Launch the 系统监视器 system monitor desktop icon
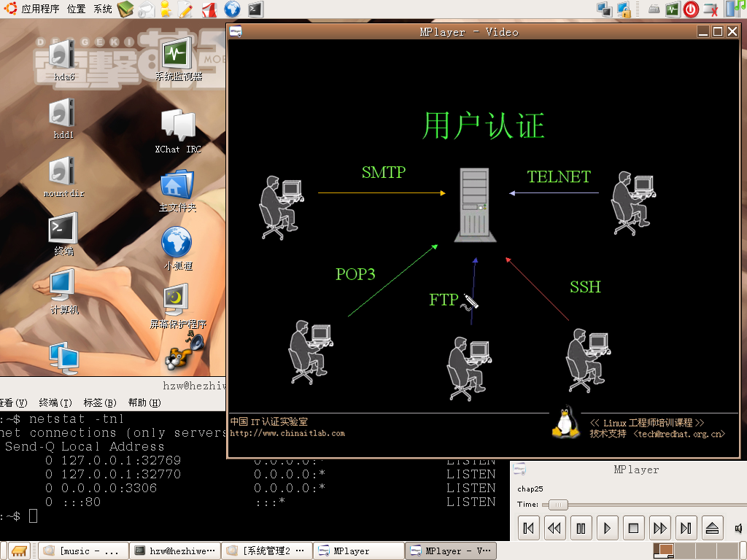This screenshot has width=747, height=560. pyautogui.click(x=178, y=59)
